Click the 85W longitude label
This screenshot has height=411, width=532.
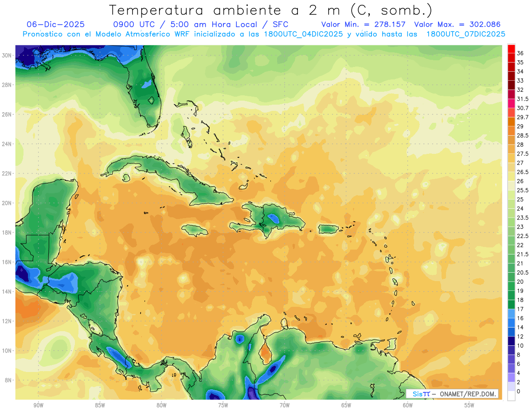pos(100,406)
